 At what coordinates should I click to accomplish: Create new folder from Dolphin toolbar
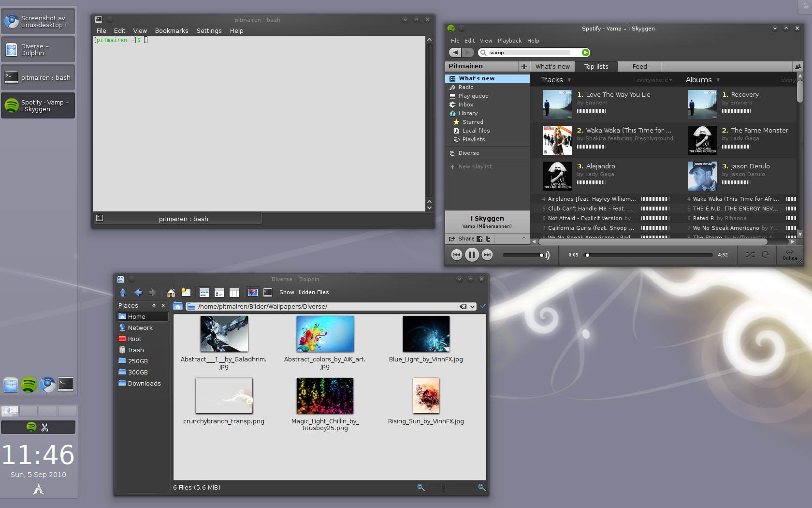(186, 292)
